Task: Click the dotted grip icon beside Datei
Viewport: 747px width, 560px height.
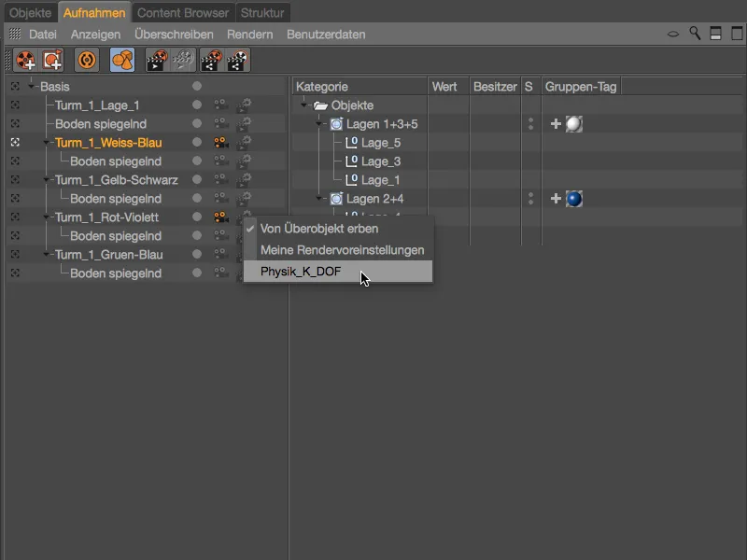Action: coord(15,34)
